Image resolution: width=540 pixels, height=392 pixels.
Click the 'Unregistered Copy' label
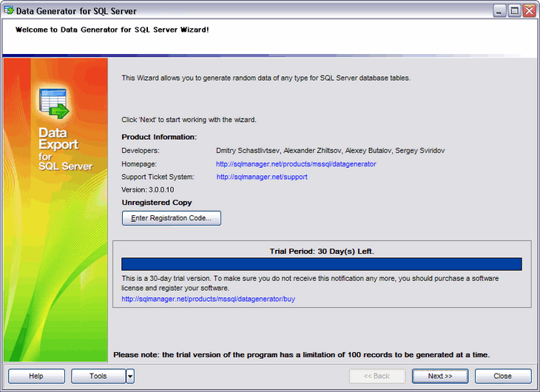coord(157,202)
